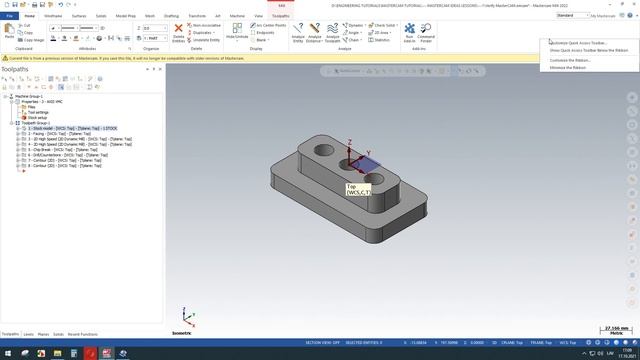Viewport: 640px width, 360px height.
Task: Click the Stock setup tree icon
Action: pyautogui.click(x=24, y=118)
